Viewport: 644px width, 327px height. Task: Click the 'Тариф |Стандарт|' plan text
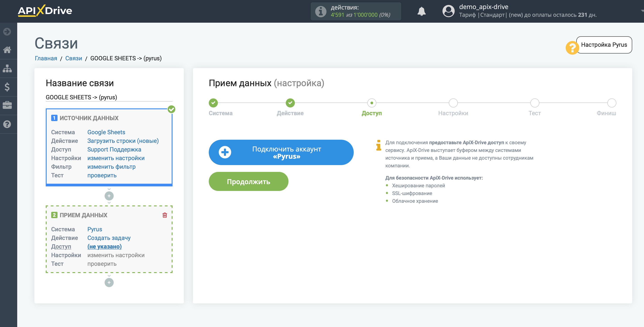[x=483, y=15]
